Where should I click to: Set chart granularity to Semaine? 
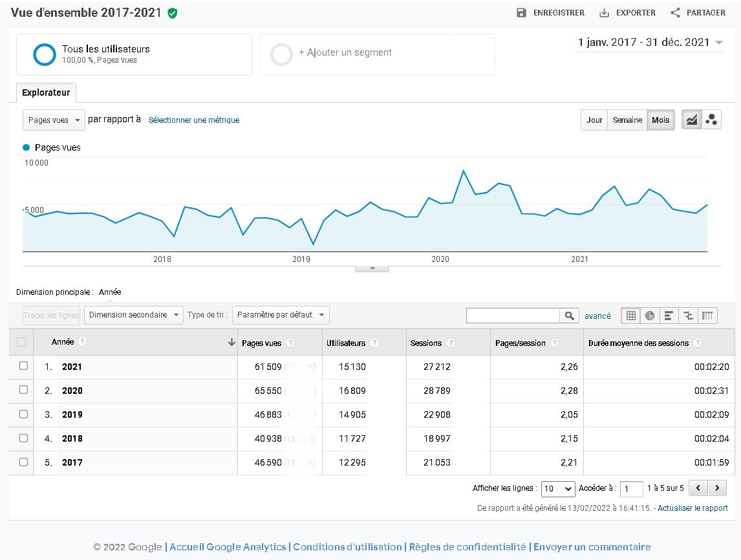(627, 120)
